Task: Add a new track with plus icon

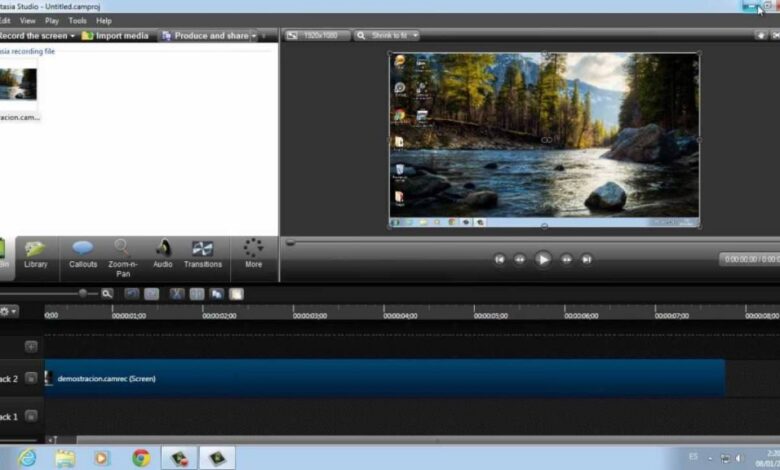Action: (x=31, y=346)
